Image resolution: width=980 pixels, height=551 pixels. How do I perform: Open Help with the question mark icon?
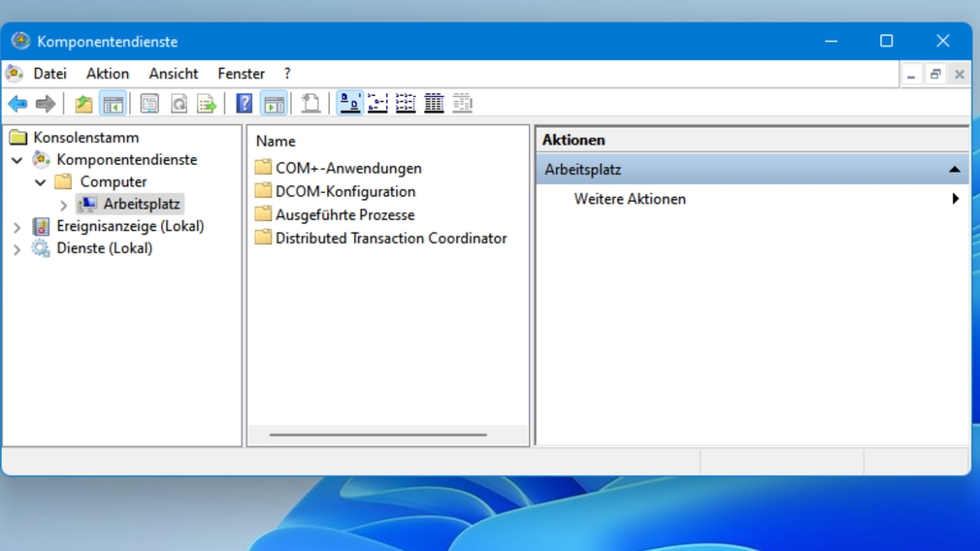pyautogui.click(x=245, y=104)
